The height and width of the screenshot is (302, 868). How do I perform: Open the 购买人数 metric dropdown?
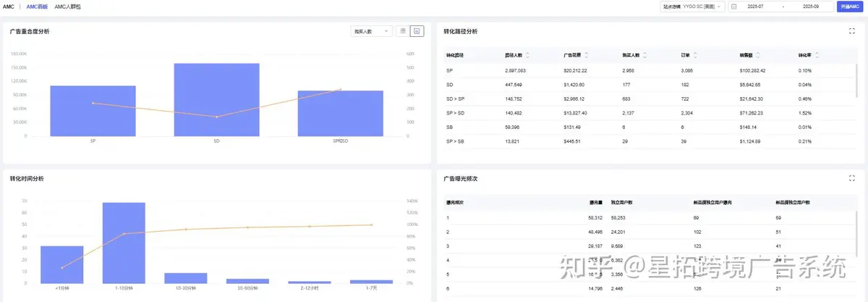(371, 31)
